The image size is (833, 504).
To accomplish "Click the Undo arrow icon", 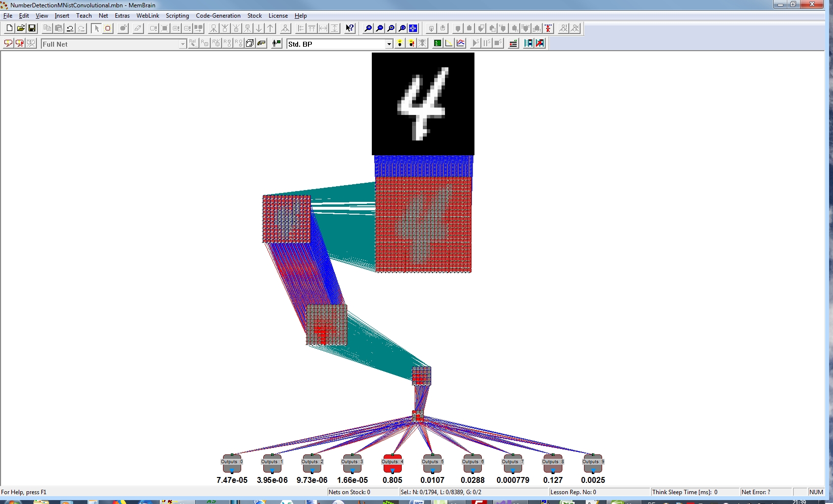I will (70, 28).
